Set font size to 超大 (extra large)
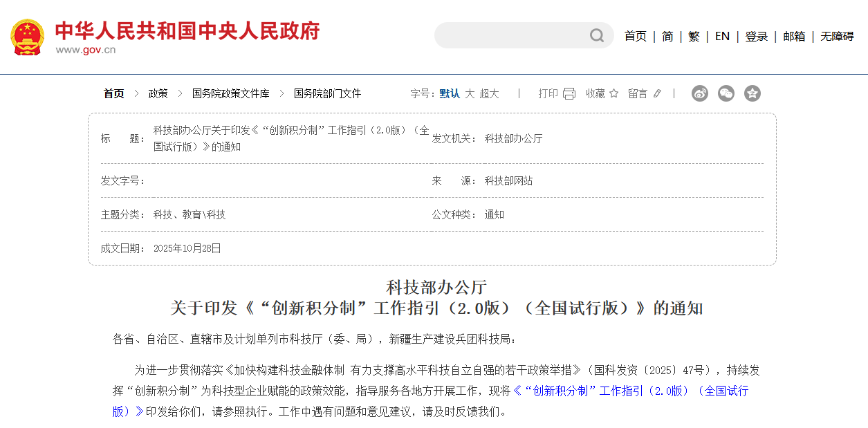 (x=489, y=93)
